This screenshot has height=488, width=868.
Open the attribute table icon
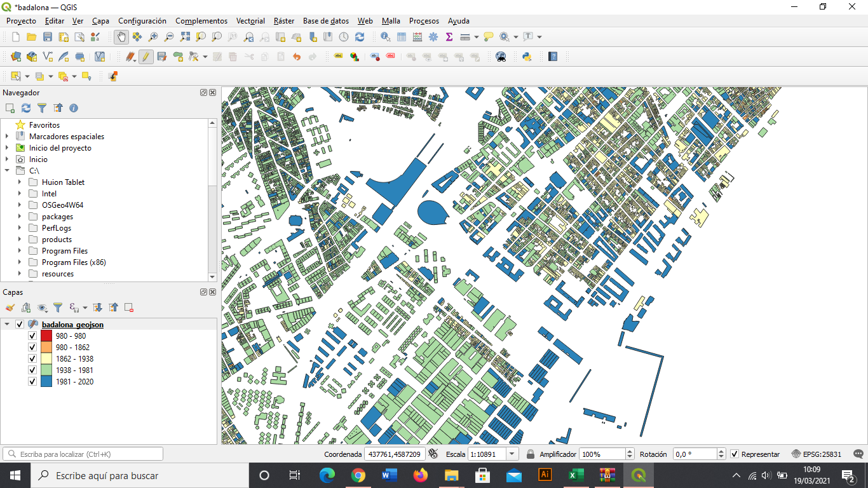[x=402, y=37]
